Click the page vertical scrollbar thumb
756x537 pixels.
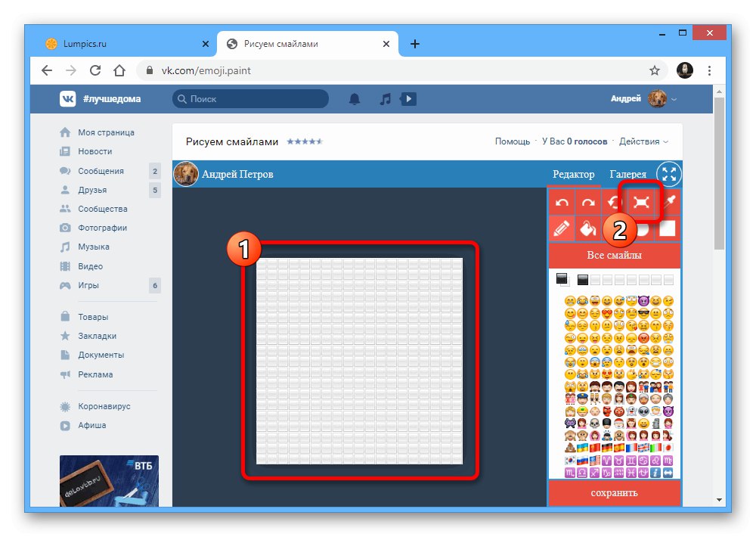click(719, 173)
